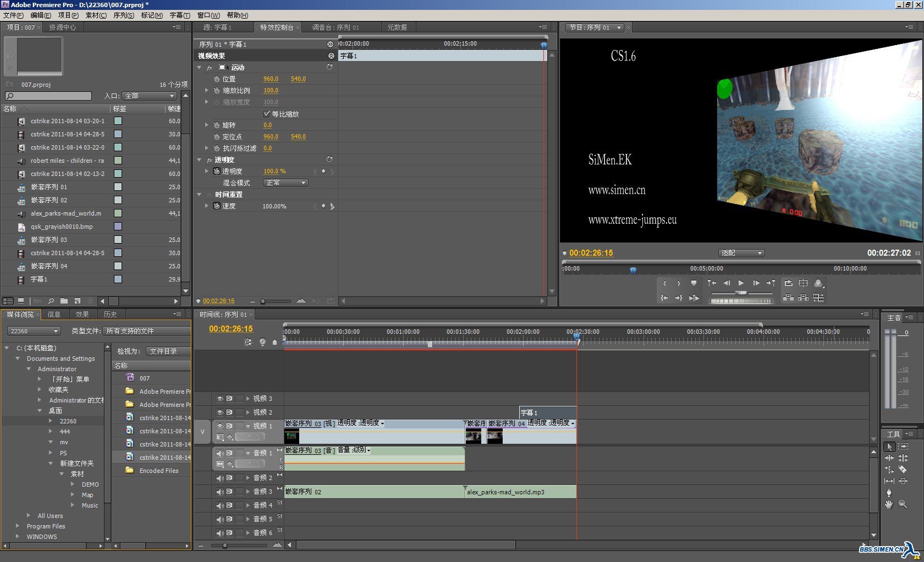The width and height of the screenshot is (924, 562).
Task: Open the Sequence menu
Action: [x=124, y=15]
